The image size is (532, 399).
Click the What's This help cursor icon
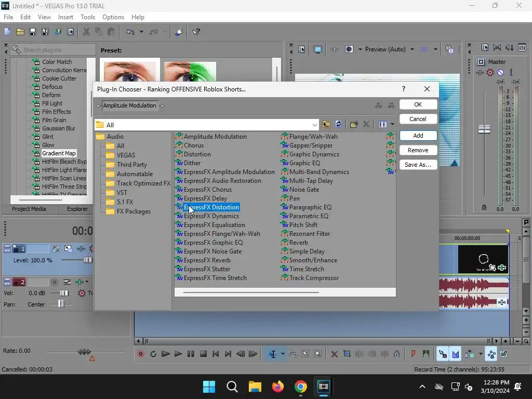pyautogui.click(x=196, y=32)
